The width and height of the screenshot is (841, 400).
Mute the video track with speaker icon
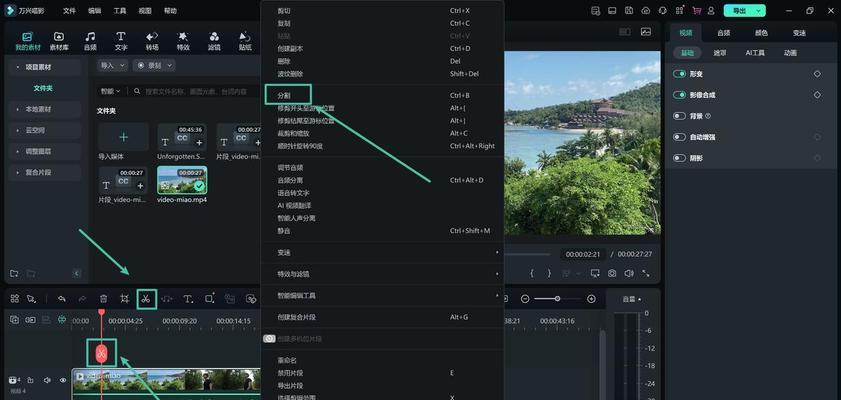point(47,380)
